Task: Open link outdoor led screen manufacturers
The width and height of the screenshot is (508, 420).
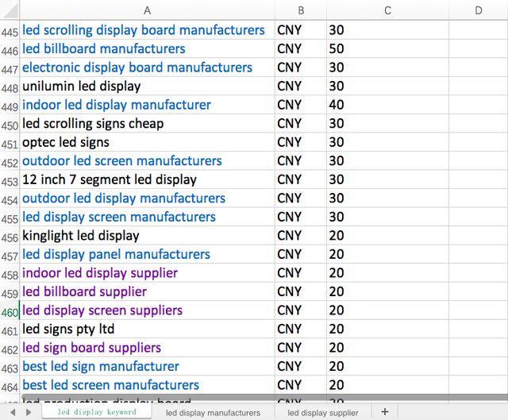Action: 121,161
